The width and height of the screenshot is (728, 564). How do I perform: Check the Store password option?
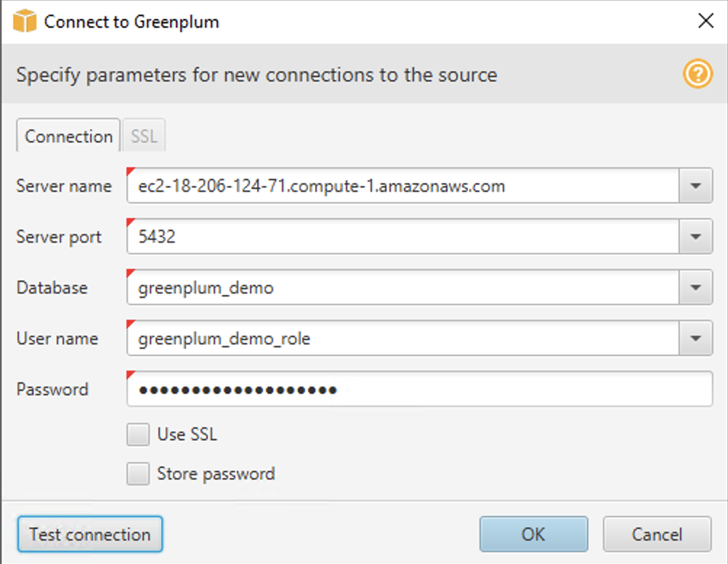tap(137, 473)
